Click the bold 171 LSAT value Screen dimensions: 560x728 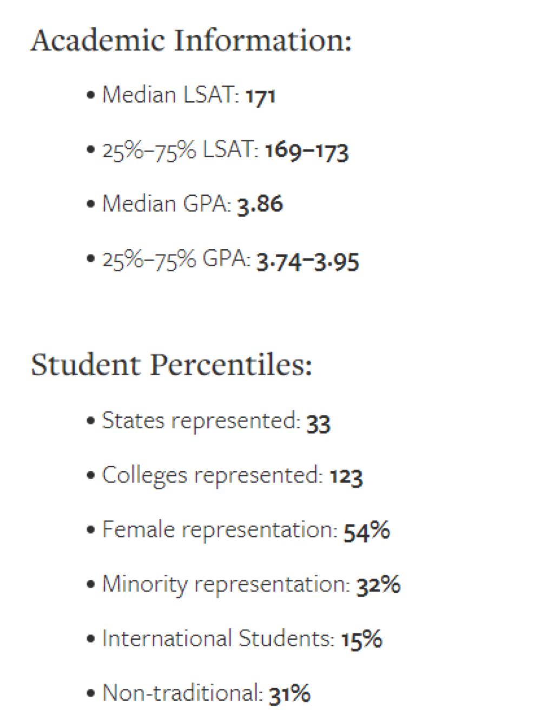pos(261,97)
